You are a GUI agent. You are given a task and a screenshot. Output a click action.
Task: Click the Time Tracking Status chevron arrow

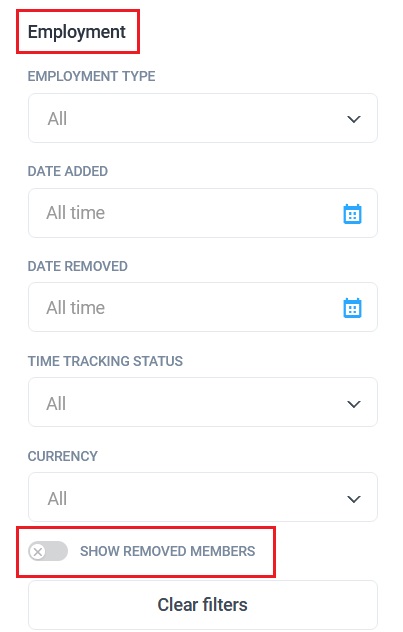(353, 404)
